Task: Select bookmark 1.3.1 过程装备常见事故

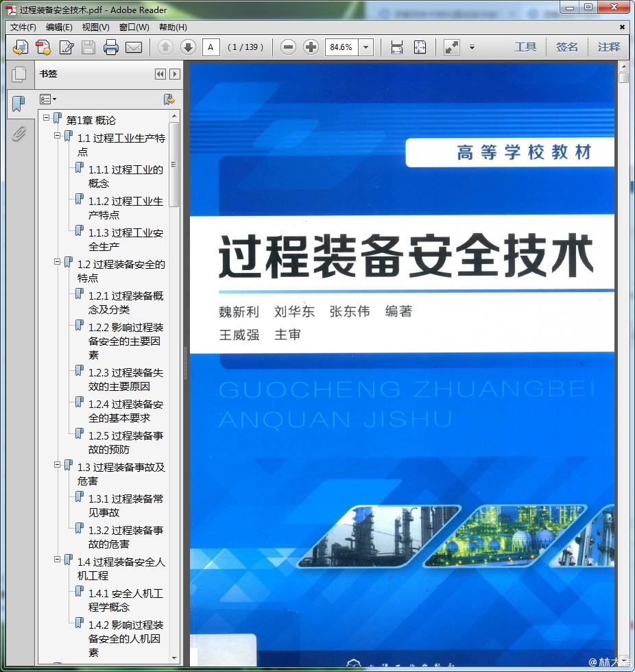Action: pos(125,505)
